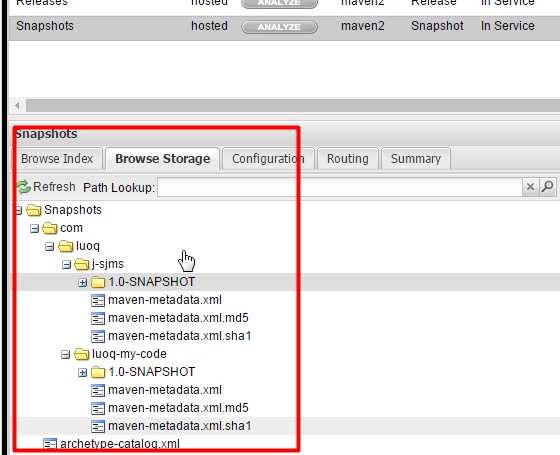The height and width of the screenshot is (455, 560).
Task: Select the root Snapshots folder icon in tree
Action: (x=34, y=210)
